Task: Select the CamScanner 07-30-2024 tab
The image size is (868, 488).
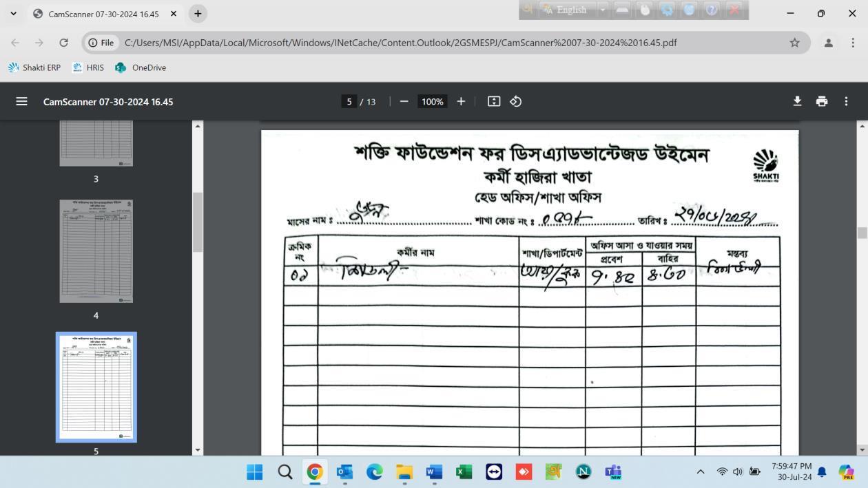Action: [103, 14]
